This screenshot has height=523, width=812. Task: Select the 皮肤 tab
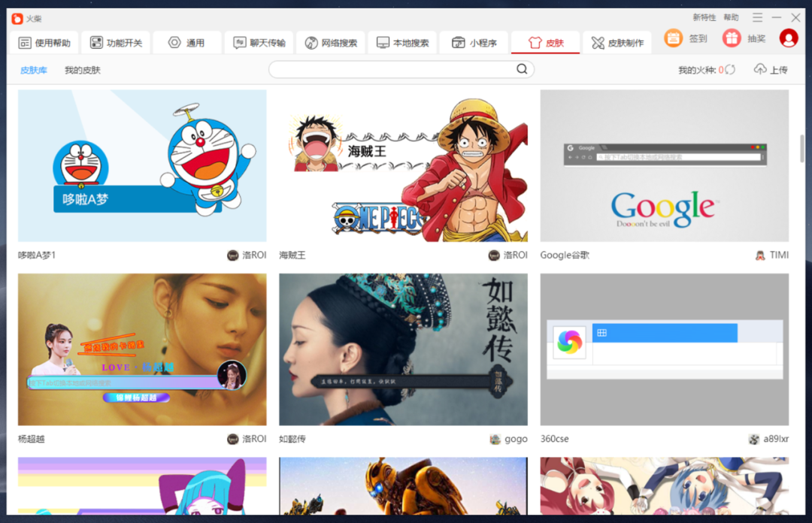click(x=545, y=43)
